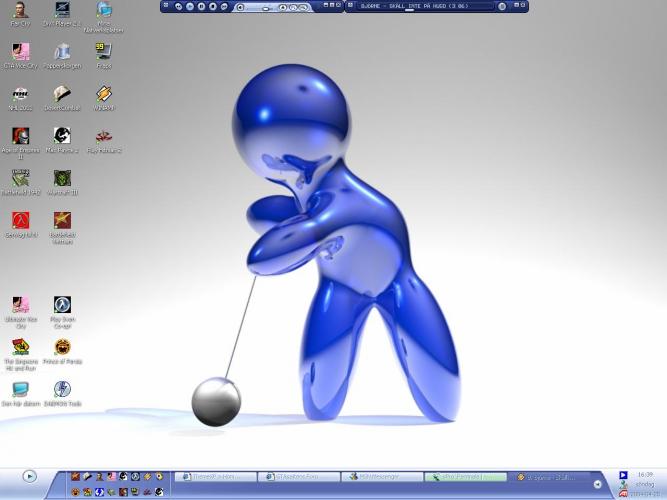Expand hidden system tray icons with the round arrow
Image resolution: width=667 pixels, height=500 pixels.
coord(598,484)
